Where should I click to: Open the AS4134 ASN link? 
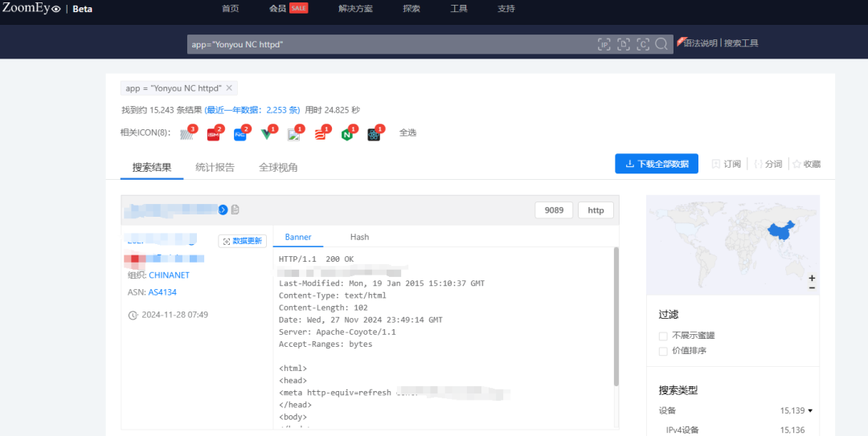[x=162, y=292]
